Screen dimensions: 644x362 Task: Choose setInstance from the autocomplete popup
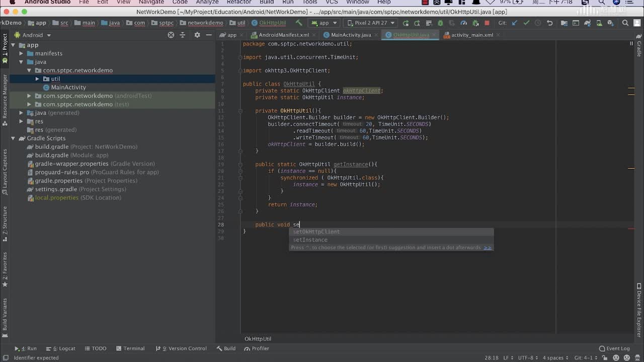click(x=391, y=240)
